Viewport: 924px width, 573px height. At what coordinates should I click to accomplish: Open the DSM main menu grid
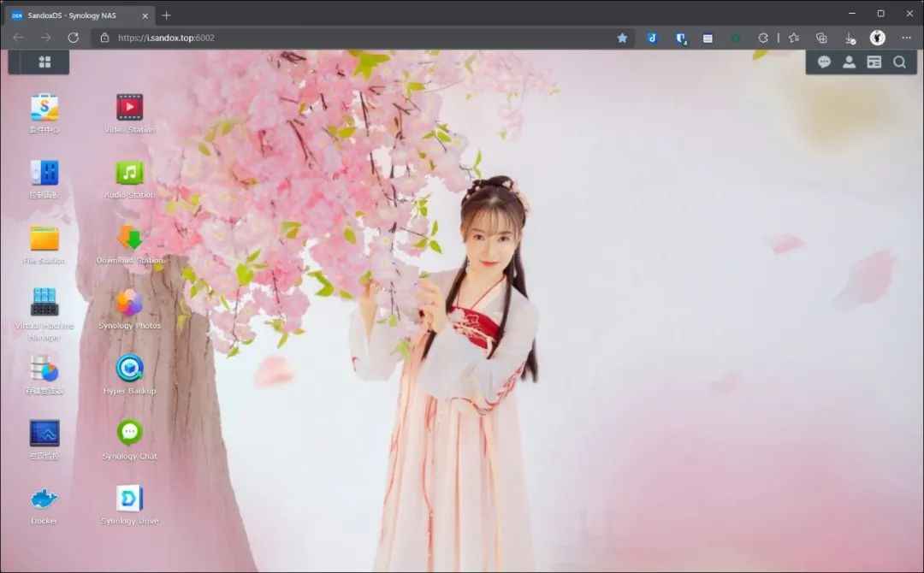44,62
